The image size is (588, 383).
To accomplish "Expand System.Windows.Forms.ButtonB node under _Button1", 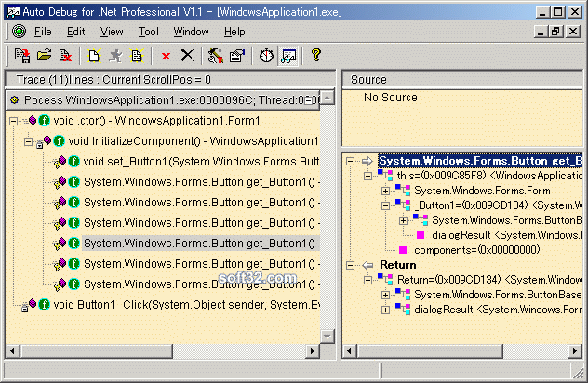I will point(403,220).
